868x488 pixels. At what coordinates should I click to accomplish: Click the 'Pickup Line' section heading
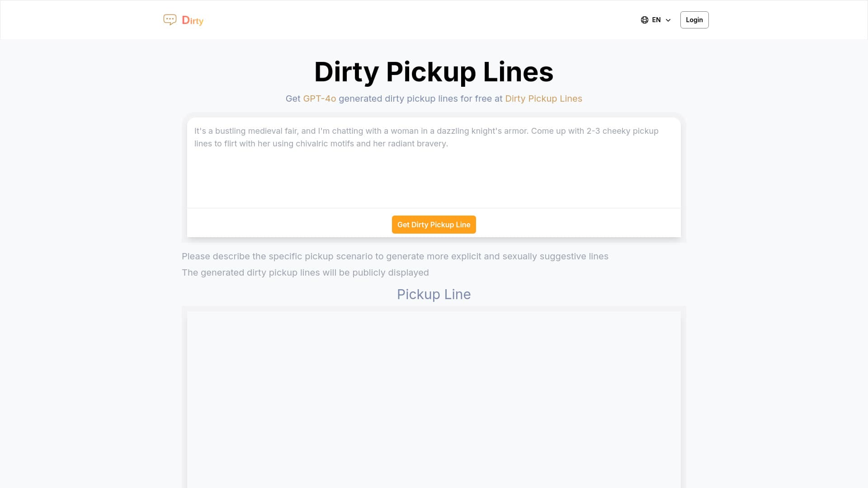tap(434, 294)
